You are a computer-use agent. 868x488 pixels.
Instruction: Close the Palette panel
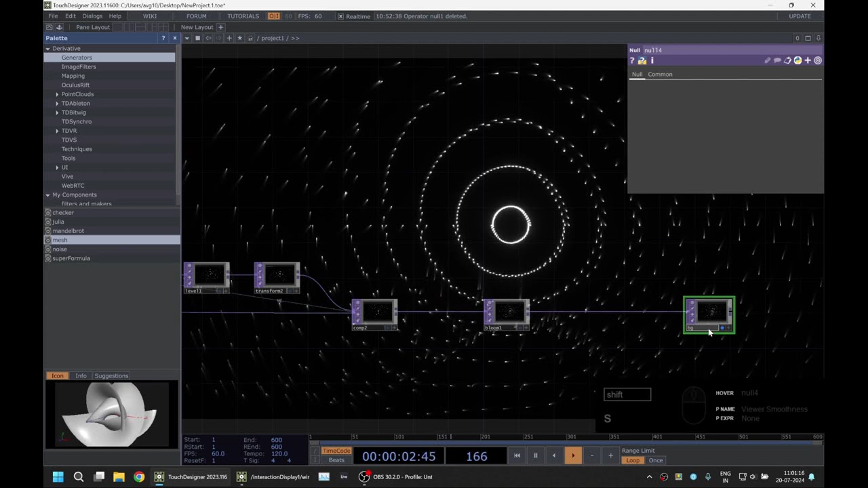coord(174,38)
